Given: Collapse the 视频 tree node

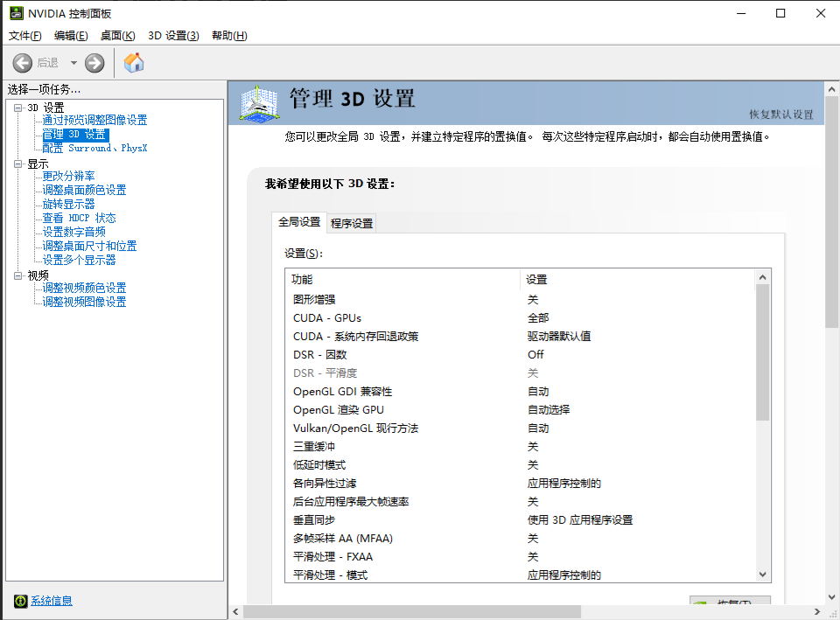Looking at the screenshot, I should (x=17, y=275).
